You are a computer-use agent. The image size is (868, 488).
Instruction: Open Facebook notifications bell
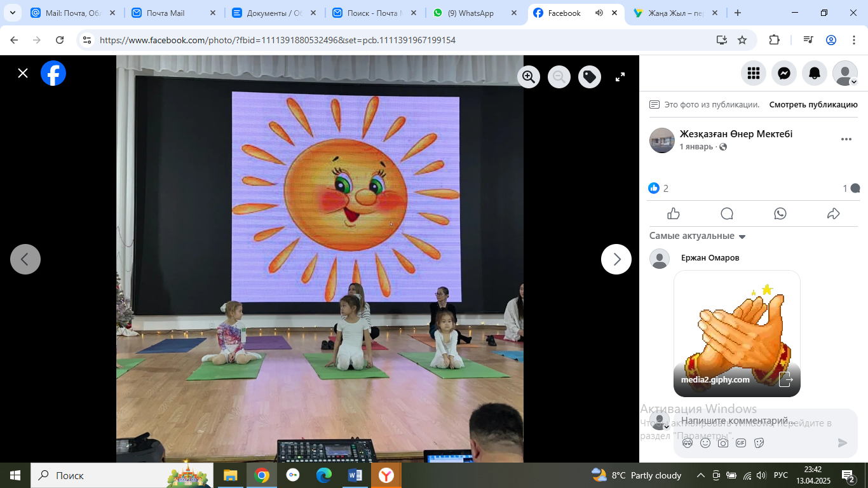(x=815, y=73)
